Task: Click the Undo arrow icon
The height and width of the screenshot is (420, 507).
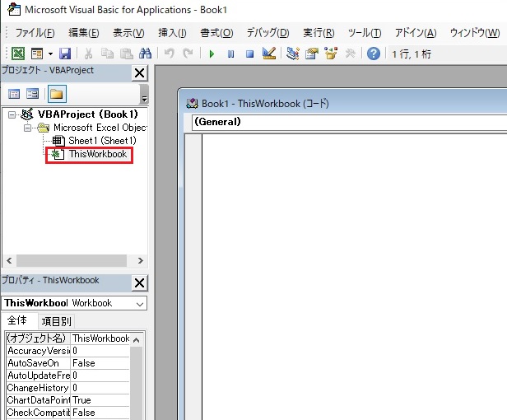Action: 169,53
